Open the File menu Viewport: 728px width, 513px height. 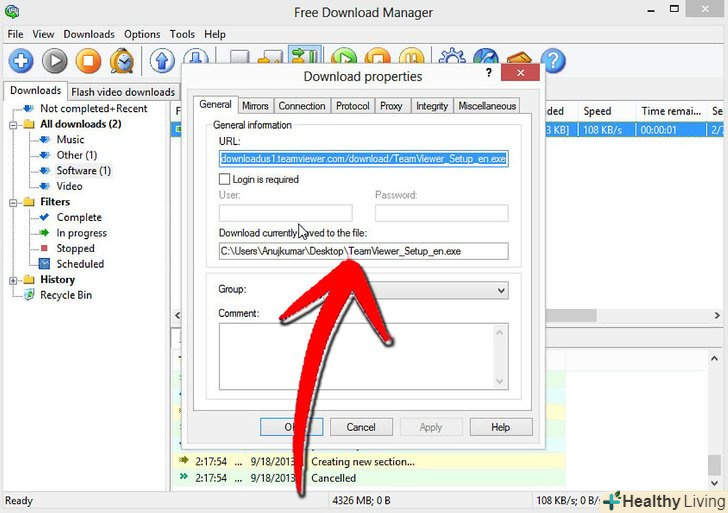pyautogui.click(x=15, y=34)
